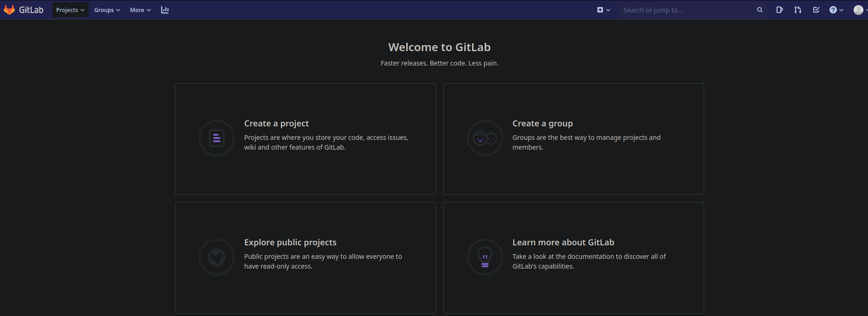This screenshot has width=868, height=316.
Task: Click the GitLab fox logo
Action: [9, 10]
